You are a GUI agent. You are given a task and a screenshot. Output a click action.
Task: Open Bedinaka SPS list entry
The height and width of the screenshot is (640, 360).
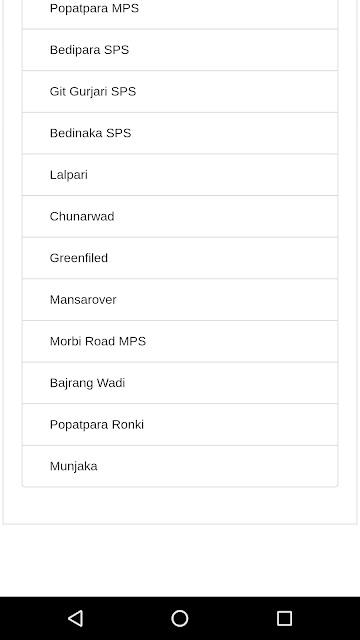(180, 133)
